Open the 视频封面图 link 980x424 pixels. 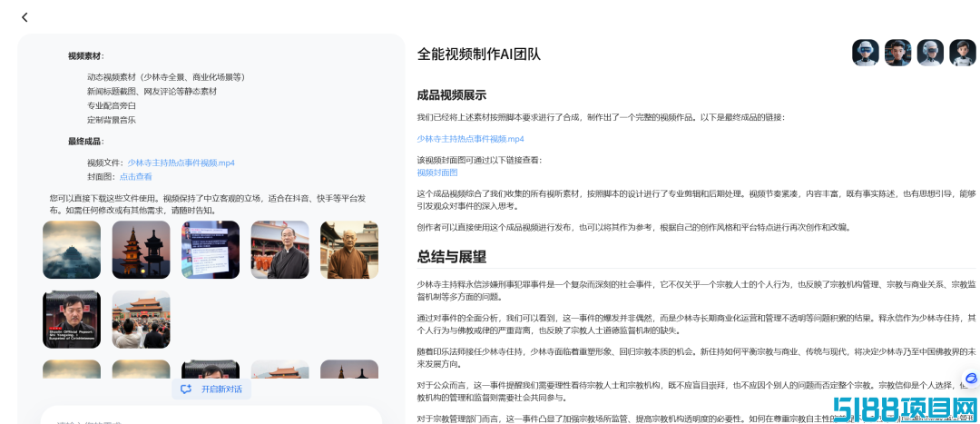(437, 173)
